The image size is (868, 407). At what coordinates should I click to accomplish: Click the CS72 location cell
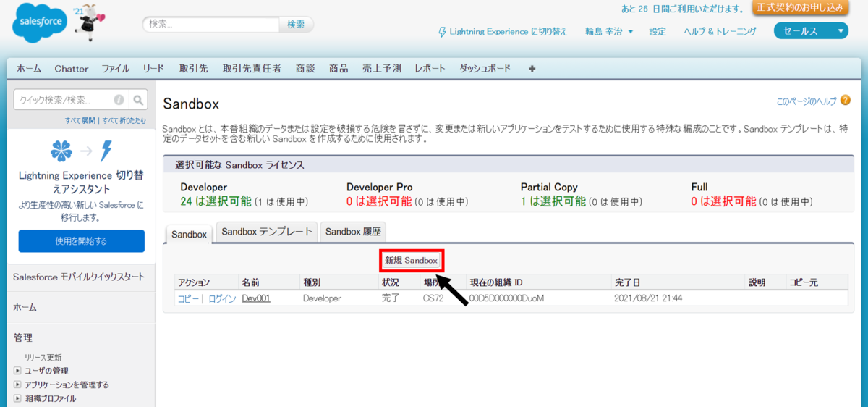(x=433, y=298)
